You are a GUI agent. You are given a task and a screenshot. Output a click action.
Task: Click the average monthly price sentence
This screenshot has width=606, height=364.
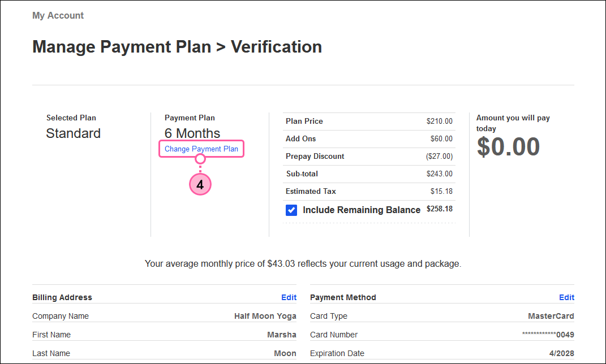(303, 263)
